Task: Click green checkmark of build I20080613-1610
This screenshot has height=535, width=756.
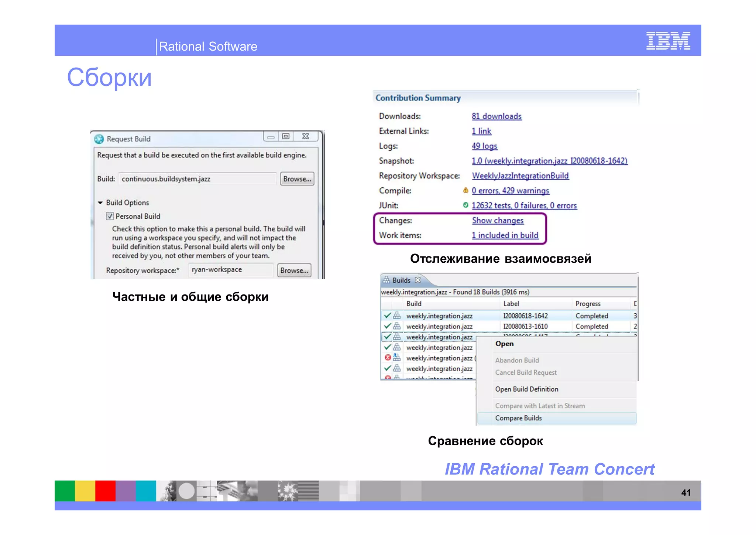Action: [387, 326]
